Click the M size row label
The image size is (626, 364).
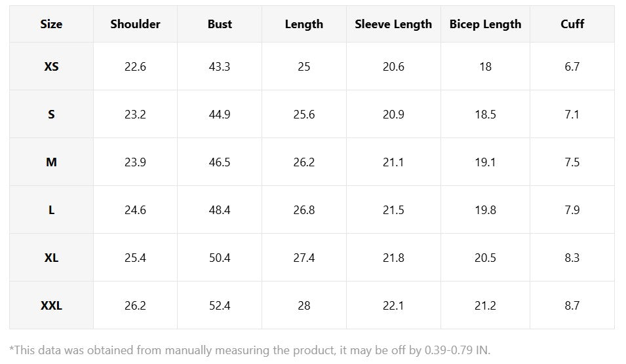[51, 162]
